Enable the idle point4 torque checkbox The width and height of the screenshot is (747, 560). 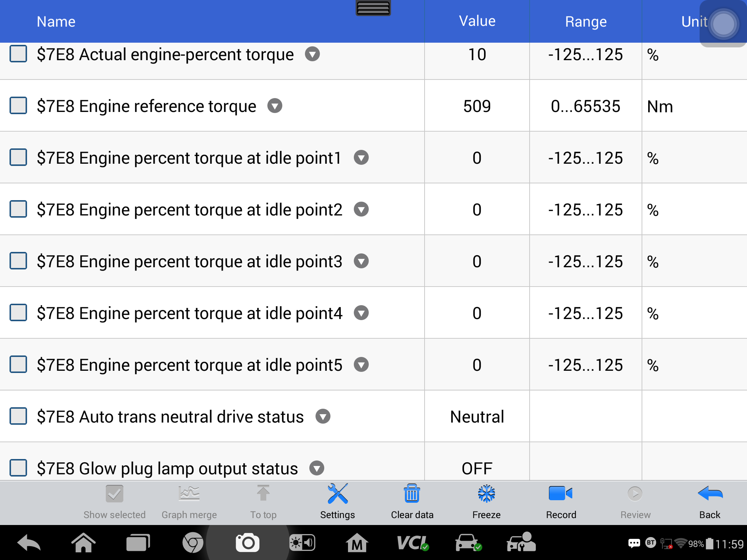pyautogui.click(x=18, y=313)
